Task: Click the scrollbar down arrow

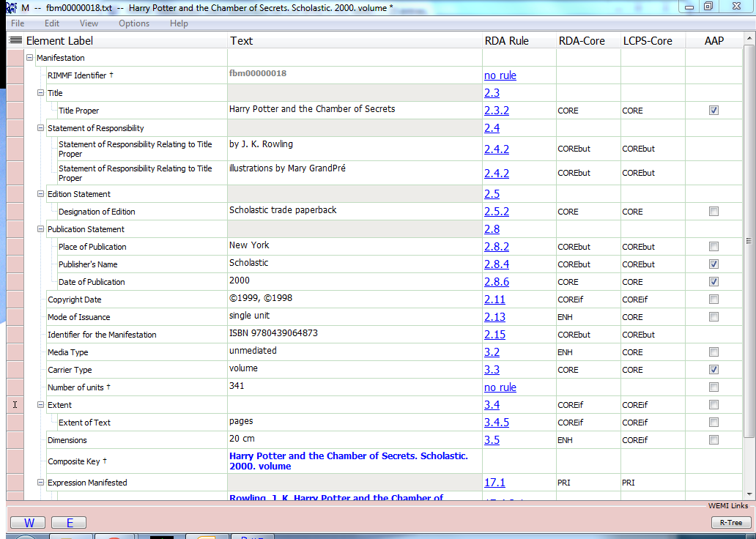Action: (x=749, y=494)
